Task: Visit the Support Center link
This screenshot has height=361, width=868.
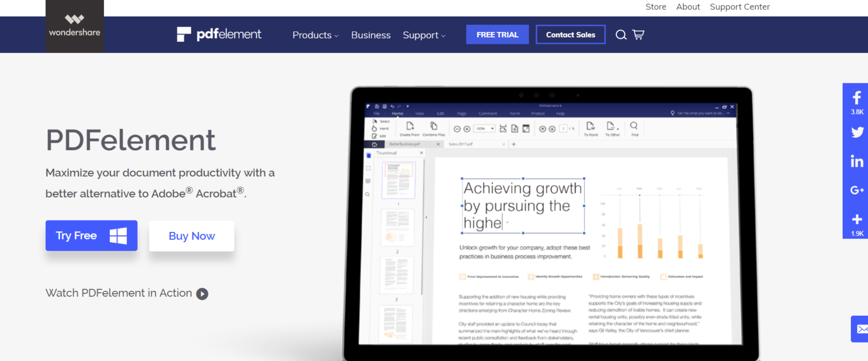Action: pyautogui.click(x=739, y=7)
